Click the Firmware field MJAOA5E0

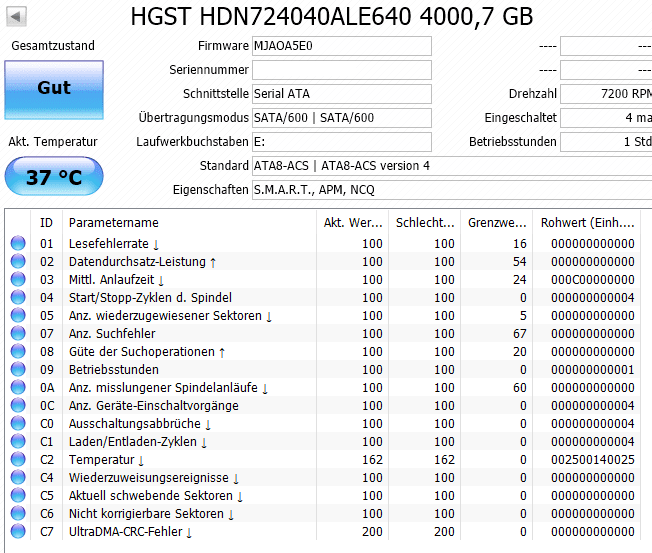click(x=342, y=46)
